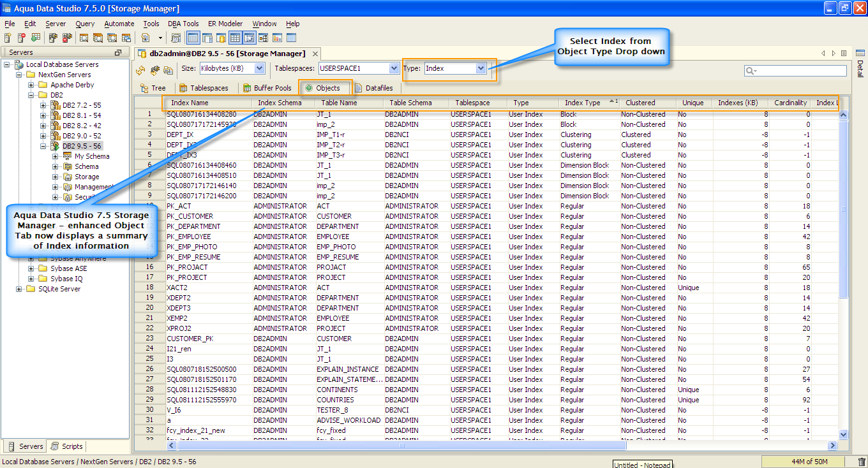Click the trash garbage-collect icon
Viewport: 868px width, 468px height.
(x=862, y=462)
